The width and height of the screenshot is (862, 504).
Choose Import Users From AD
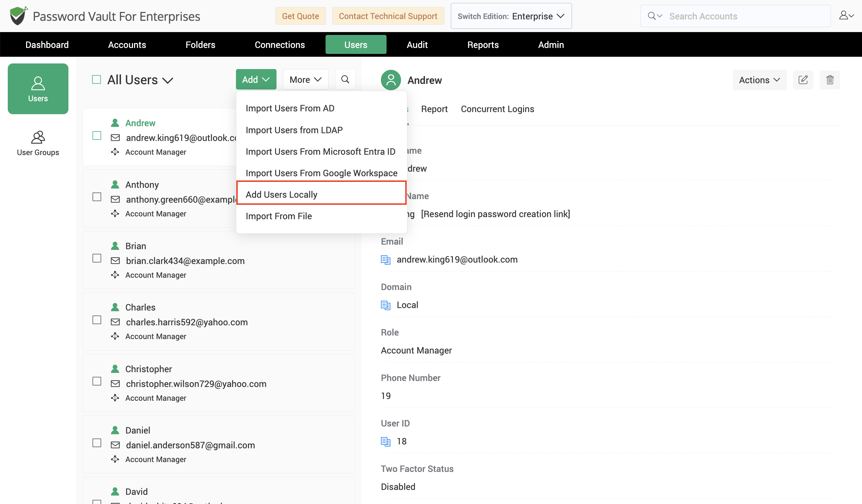coord(322,108)
